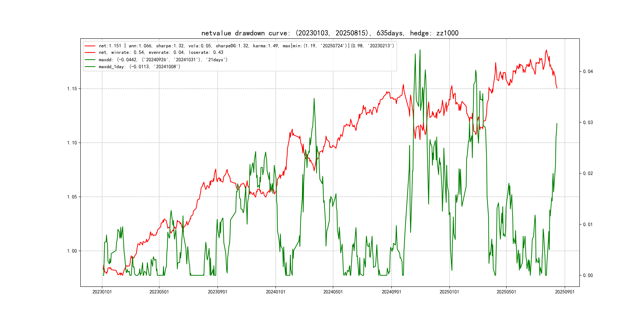The image size is (644, 322).
Task: Click the 20230501 x-axis date label
Action: click(x=159, y=292)
